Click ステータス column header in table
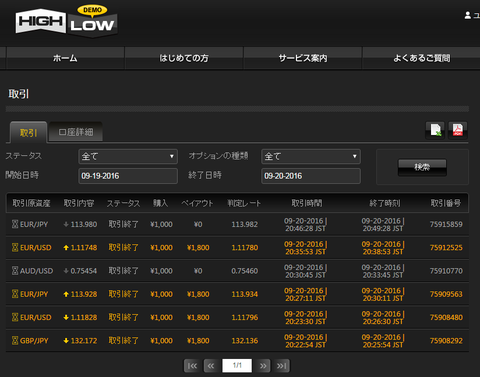Viewport: 480px width, 377px height. [123, 203]
